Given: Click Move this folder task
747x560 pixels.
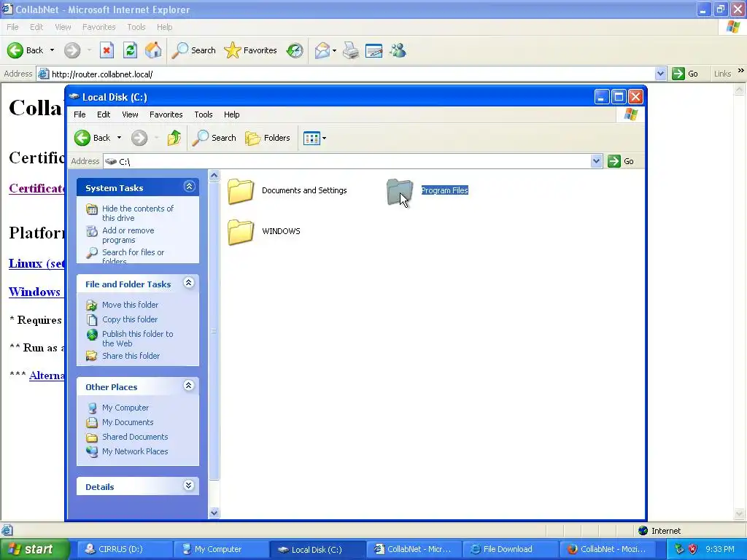Looking at the screenshot, I should [x=130, y=305].
